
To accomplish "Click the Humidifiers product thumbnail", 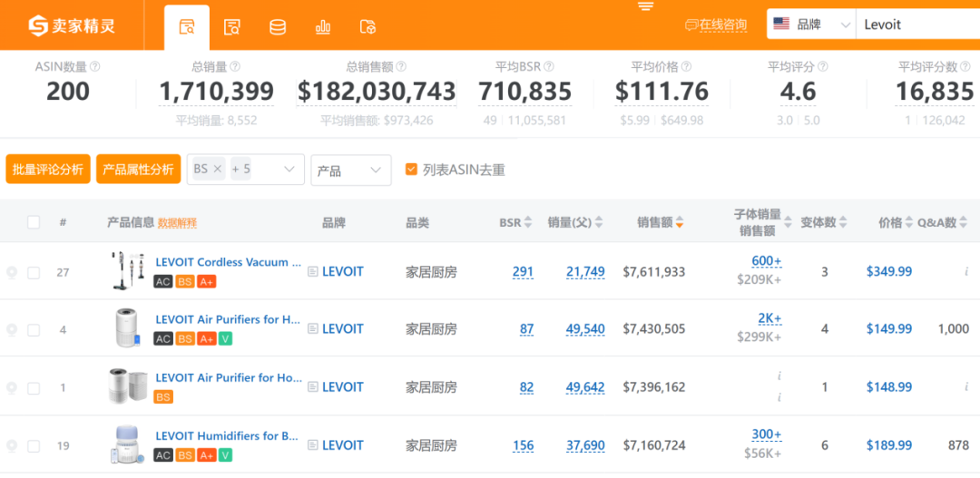I will click(x=128, y=444).
